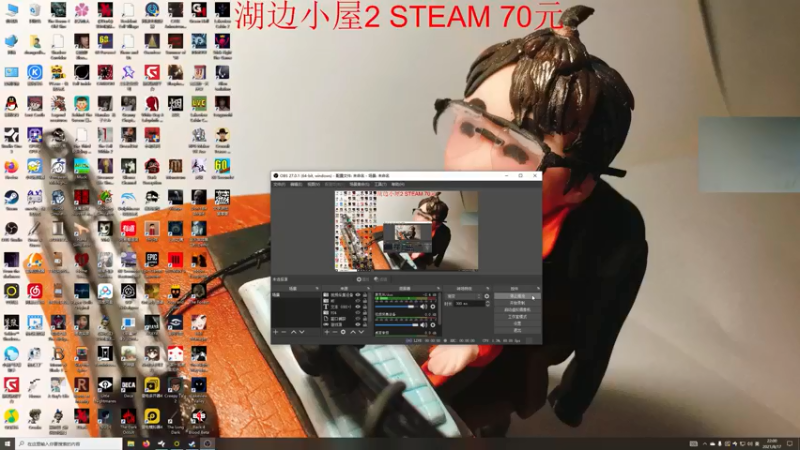Lock the 视频采集设备 source
Screen dimensions: 800x450
(x=365, y=295)
